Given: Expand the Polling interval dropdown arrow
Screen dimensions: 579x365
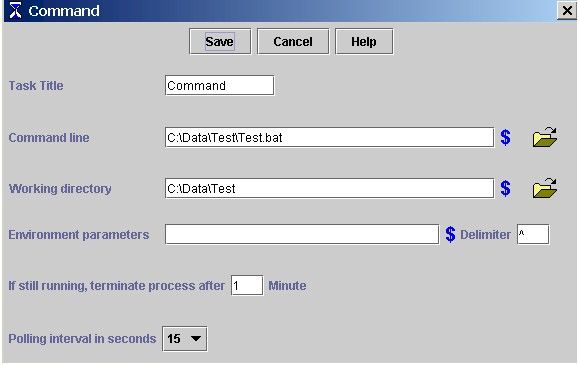Looking at the screenshot, I should (196, 338).
